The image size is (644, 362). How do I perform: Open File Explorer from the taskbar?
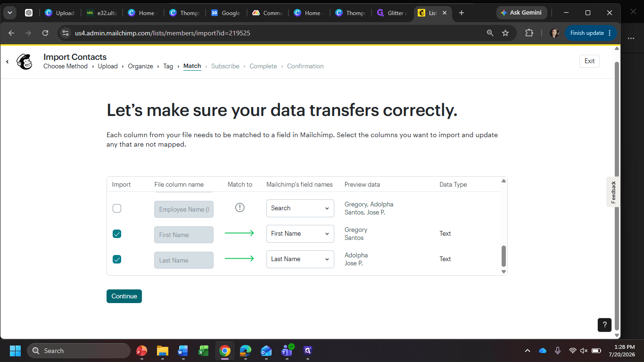point(163,351)
